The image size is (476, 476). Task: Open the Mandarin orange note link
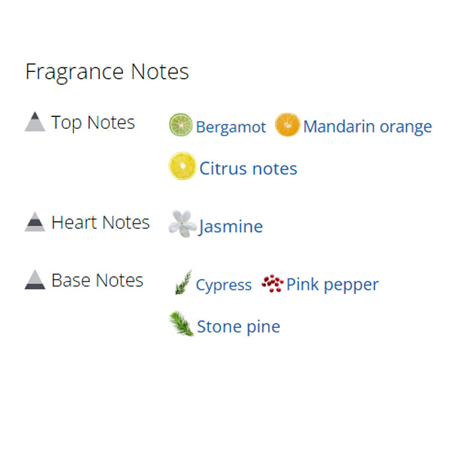[368, 126]
